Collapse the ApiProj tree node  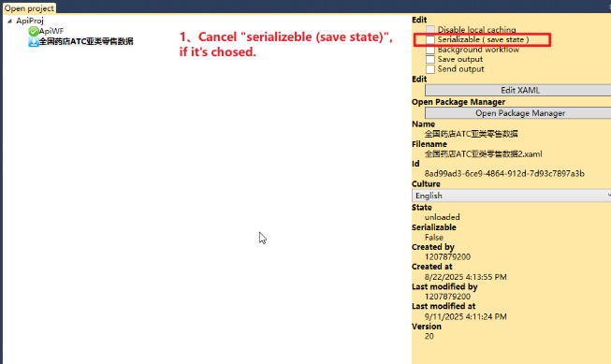9,21
